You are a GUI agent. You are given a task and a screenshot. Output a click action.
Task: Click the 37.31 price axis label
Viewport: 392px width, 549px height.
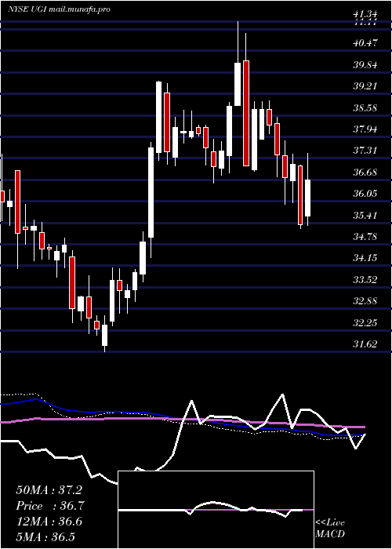tap(365, 151)
